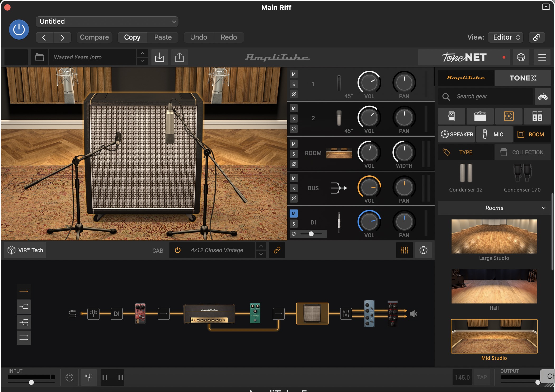Click the gear filter icon beside search

pyautogui.click(x=543, y=97)
